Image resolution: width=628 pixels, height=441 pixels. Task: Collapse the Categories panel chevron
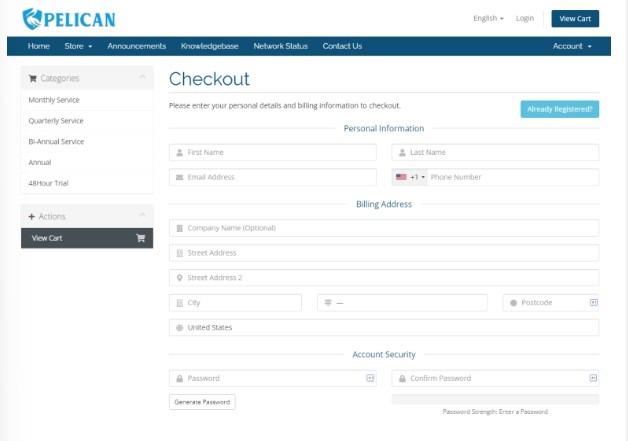[143, 77]
